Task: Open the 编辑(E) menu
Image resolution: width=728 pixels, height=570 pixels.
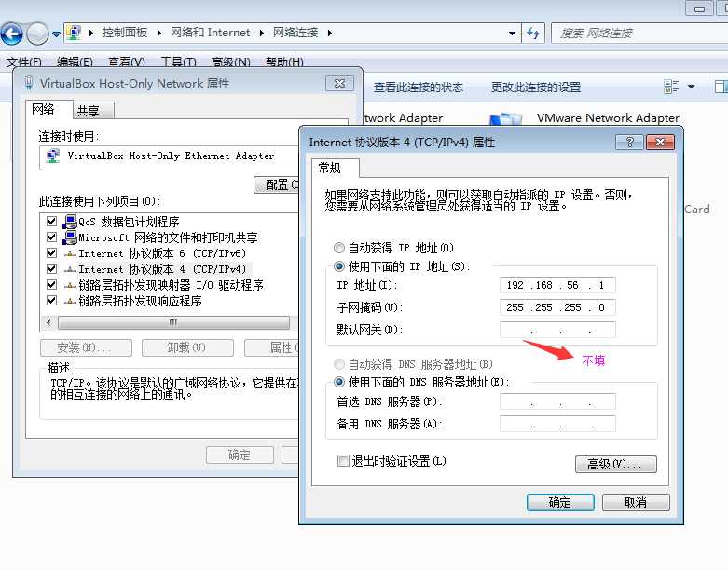Action: [75, 61]
